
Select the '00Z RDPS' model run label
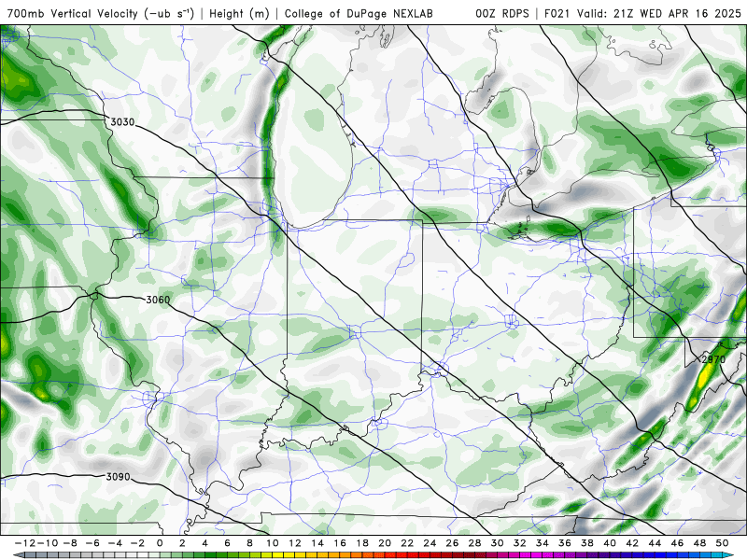502,13
